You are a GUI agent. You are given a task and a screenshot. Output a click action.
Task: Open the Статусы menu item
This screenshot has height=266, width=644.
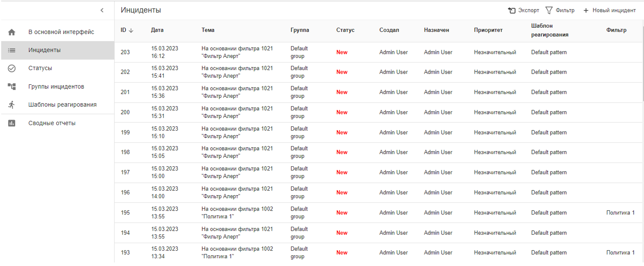[x=40, y=68]
